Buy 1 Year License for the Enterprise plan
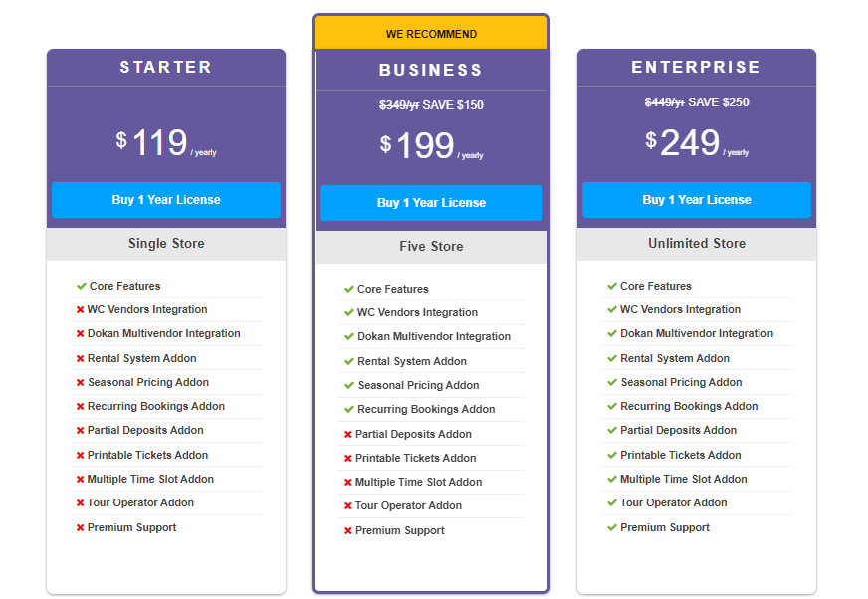868x599 pixels. [x=696, y=200]
